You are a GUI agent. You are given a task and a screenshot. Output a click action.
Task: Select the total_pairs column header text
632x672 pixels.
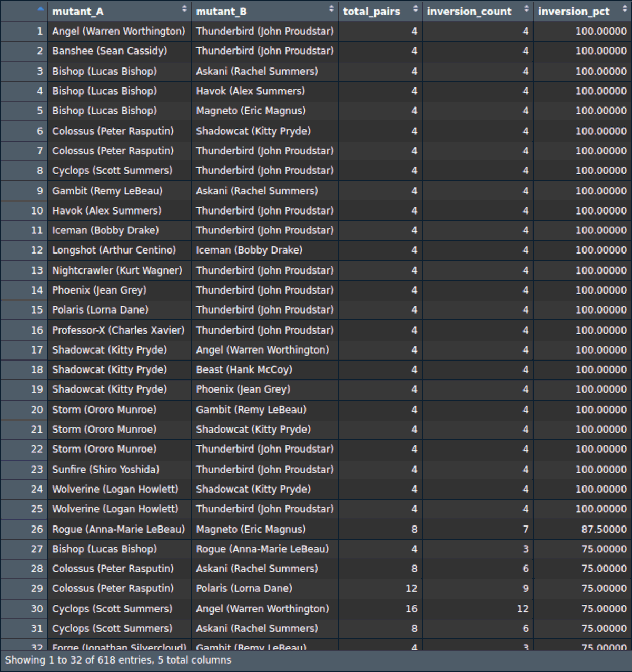(x=371, y=11)
